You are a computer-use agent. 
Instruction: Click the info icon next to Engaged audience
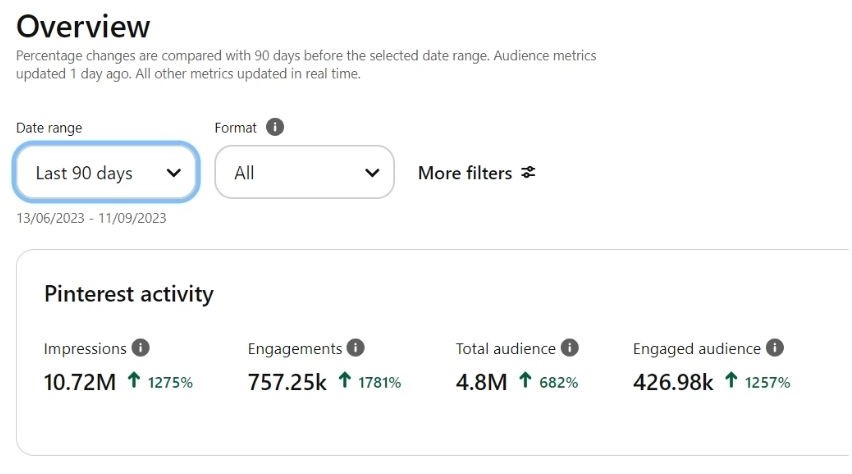pyautogui.click(x=775, y=347)
